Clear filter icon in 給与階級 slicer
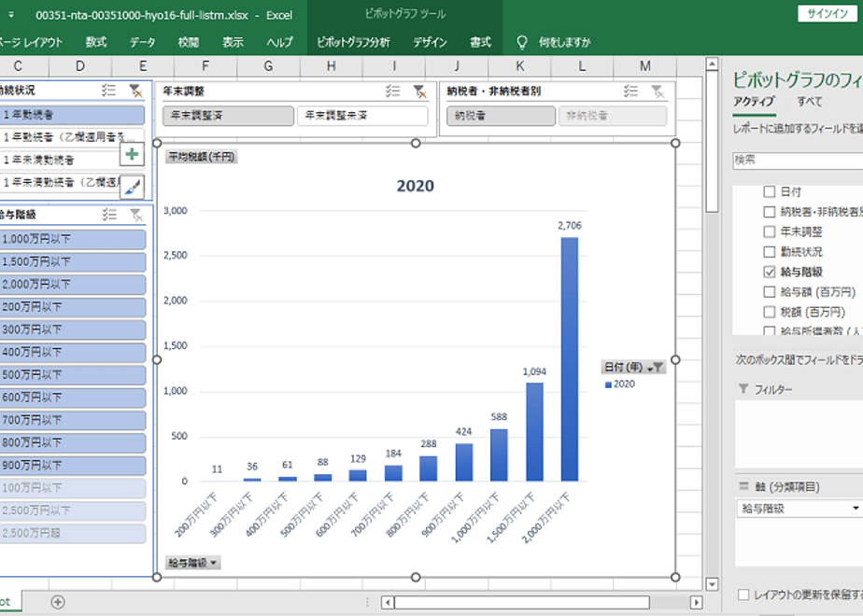Screen dimensions: 863x616 coord(135,215)
